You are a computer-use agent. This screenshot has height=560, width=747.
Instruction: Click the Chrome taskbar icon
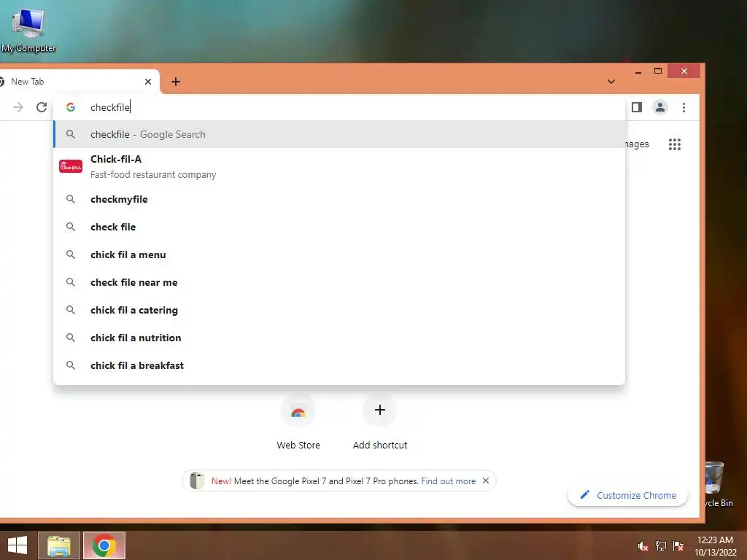coord(104,545)
